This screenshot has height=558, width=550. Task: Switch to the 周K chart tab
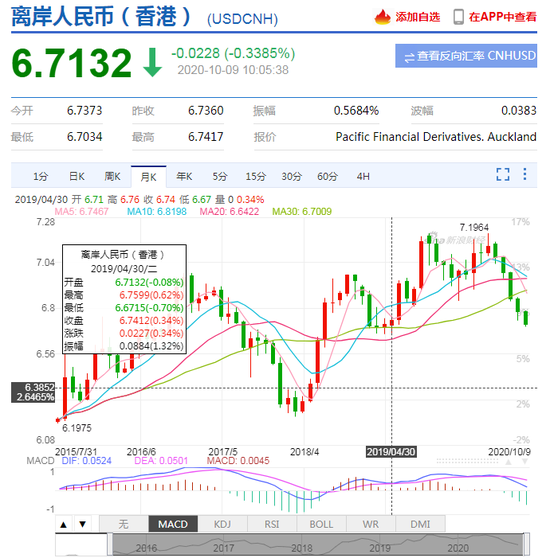(112, 177)
